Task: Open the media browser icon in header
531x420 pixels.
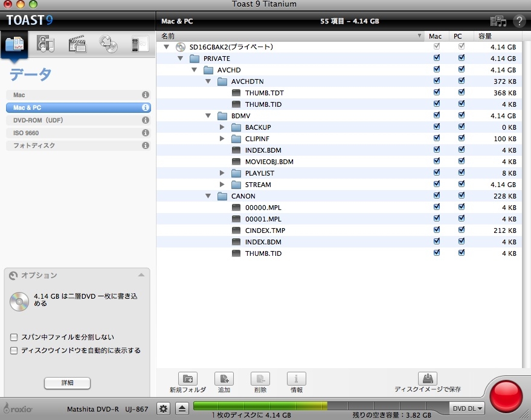Action: click(498, 21)
